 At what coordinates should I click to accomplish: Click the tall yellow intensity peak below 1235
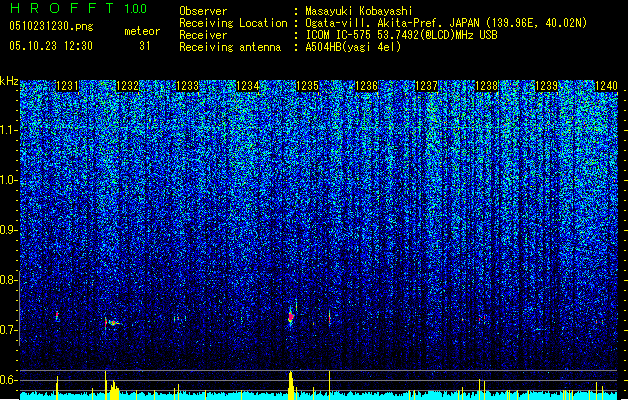291,385
